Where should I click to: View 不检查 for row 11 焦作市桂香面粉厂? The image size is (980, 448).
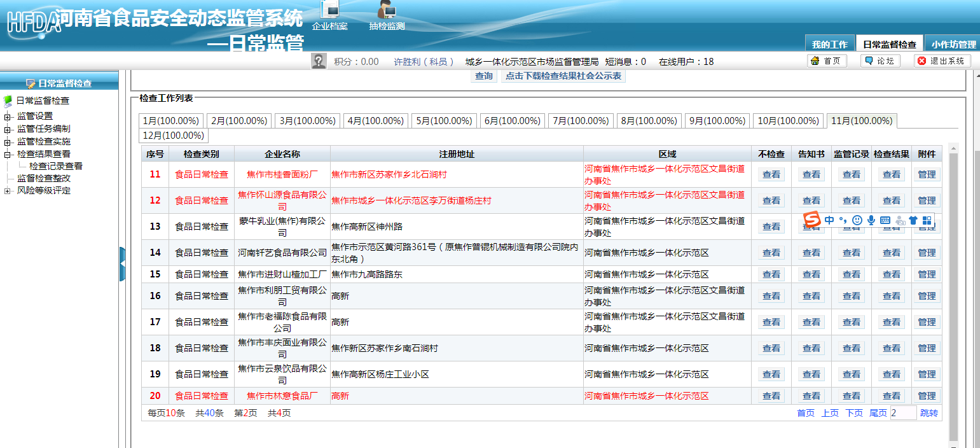pyautogui.click(x=771, y=174)
